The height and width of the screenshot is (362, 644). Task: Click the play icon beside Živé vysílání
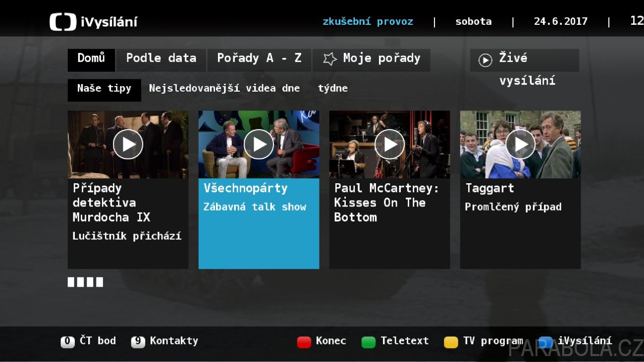click(485, 60)
